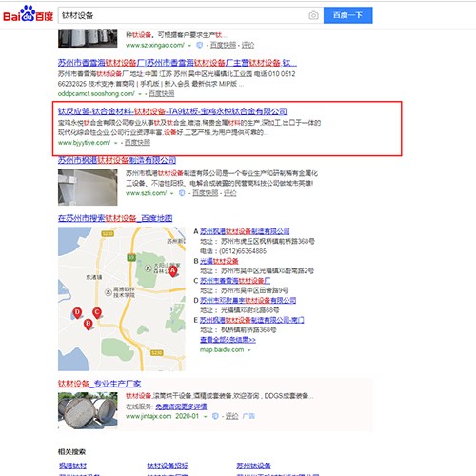Click 评价 for www.szti.com result
Viewport: 476px width, 476px height.
coord(230,193)
